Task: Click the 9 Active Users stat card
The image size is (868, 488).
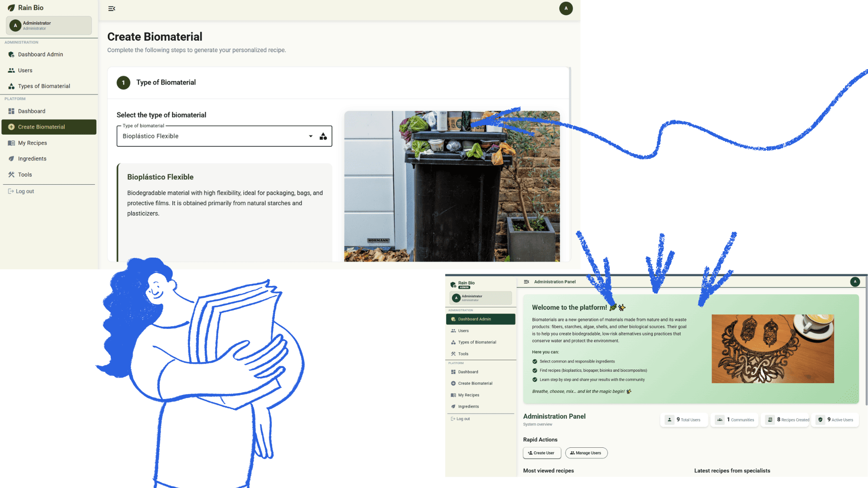Action: (x=835, y=420)
